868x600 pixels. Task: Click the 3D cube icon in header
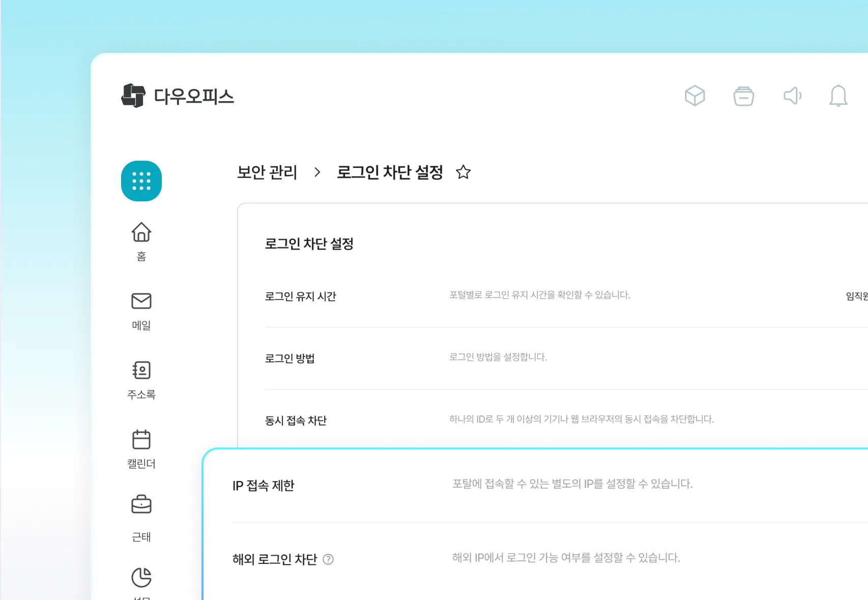point(695,96)
